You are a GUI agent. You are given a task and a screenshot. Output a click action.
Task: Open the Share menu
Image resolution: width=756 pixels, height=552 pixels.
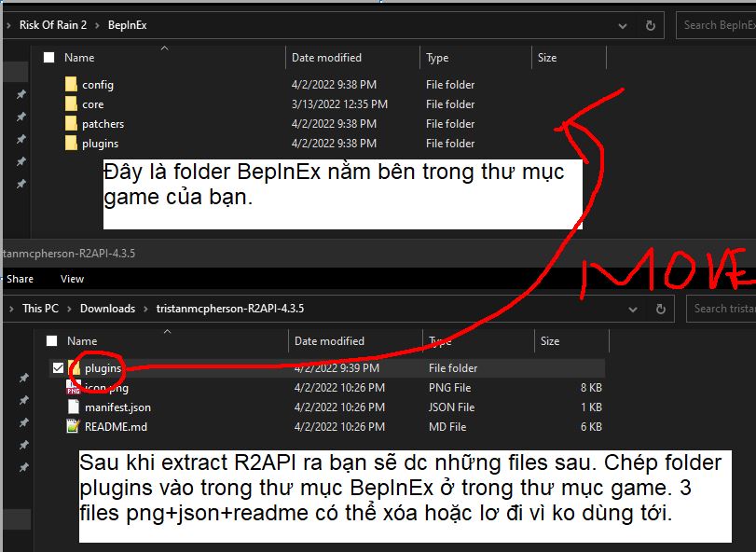click(x=19, y=278)
